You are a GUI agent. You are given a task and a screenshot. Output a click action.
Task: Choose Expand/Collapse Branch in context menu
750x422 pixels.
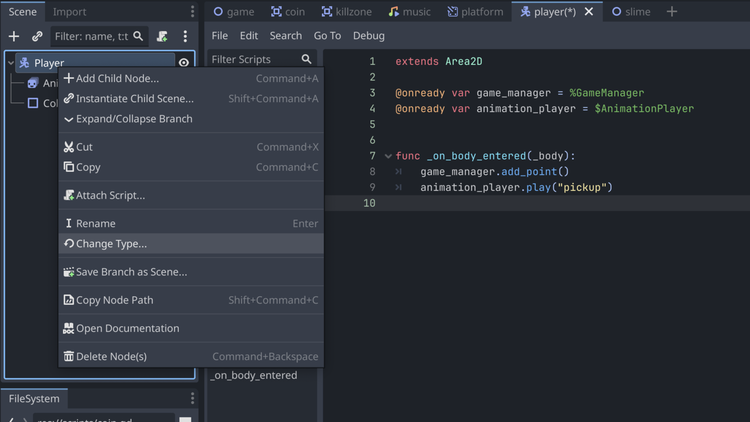[x=191, y=119]
